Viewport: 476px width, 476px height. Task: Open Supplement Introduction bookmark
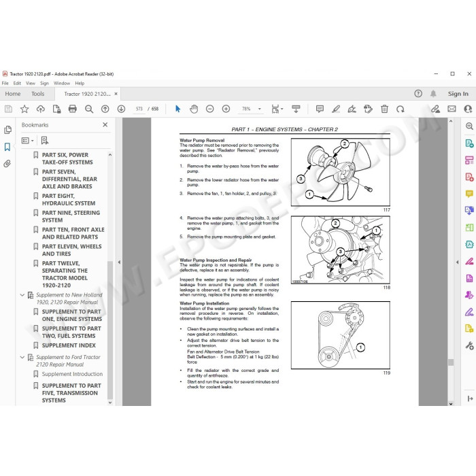72,374
